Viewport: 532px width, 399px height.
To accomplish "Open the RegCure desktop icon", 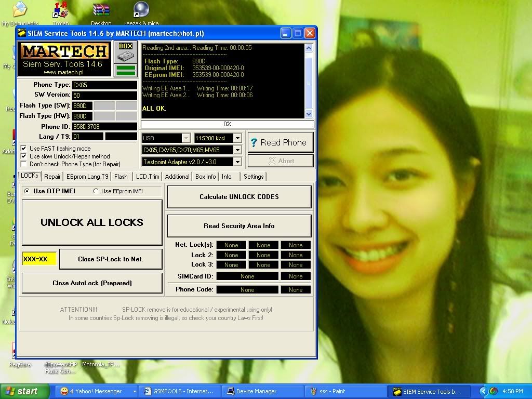I will (x=14, y=351).
